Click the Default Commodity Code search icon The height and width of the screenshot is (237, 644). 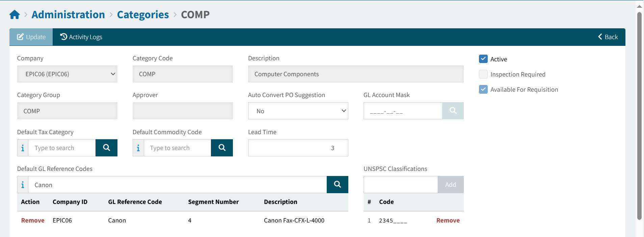pos(222,148)
